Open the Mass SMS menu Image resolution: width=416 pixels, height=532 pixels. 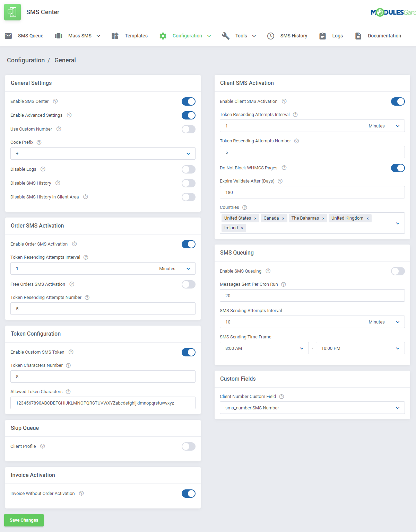(x=80, y=36)
